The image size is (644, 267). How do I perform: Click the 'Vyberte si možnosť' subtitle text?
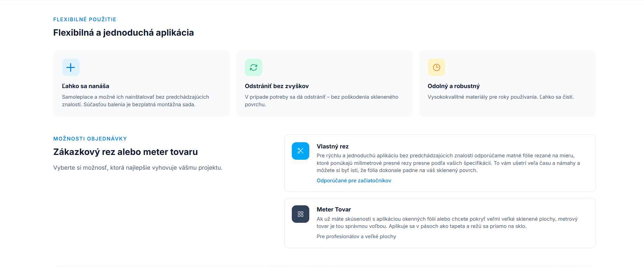(x=138, y=168)
